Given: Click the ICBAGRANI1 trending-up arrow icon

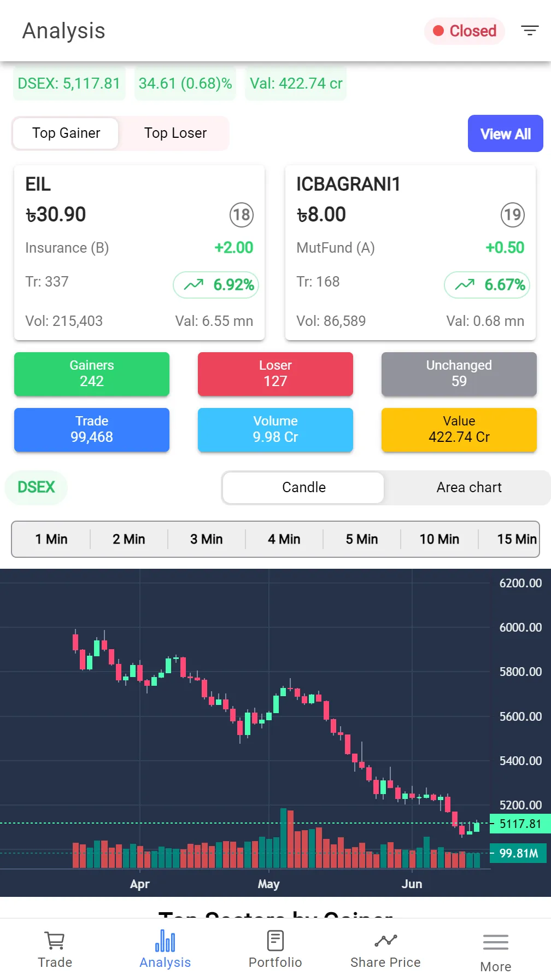Looking at the screenshot, I should (x=465, y=284).
